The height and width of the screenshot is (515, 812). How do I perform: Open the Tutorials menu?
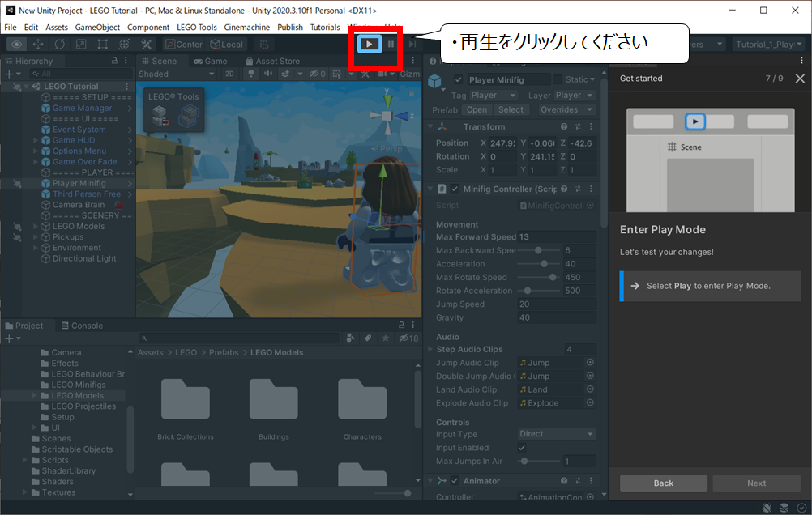click(x=325, y=27)
